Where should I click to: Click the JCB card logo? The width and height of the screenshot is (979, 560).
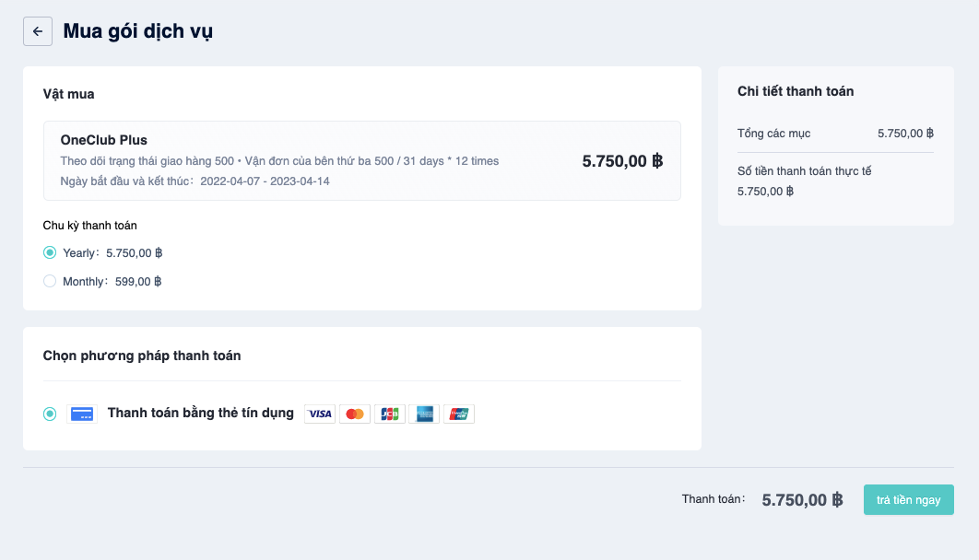(x=390, y=414)
